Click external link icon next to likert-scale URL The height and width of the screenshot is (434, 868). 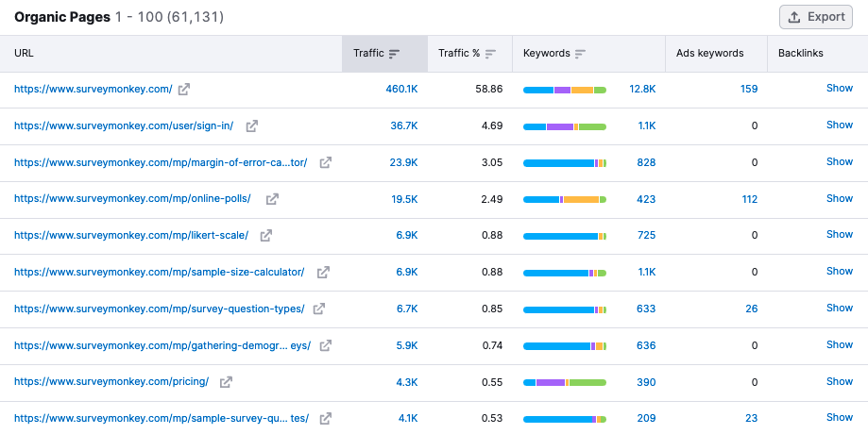pos(266,236)
